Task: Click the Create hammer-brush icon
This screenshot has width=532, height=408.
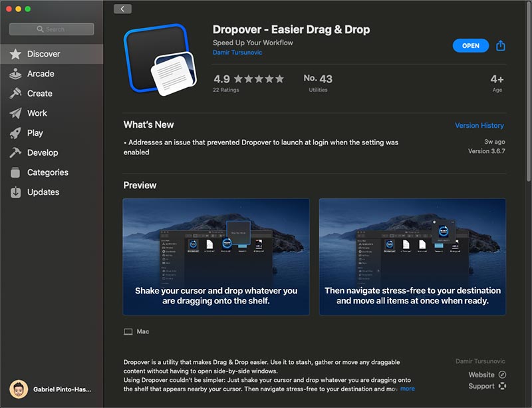Action: [15, 94]
